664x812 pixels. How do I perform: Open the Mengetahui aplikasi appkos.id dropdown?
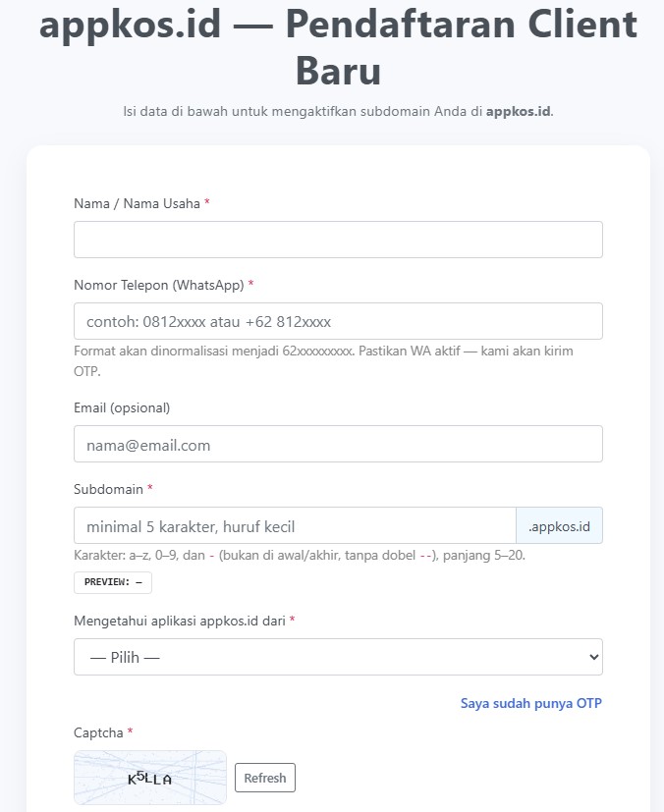tap(338, 657)
